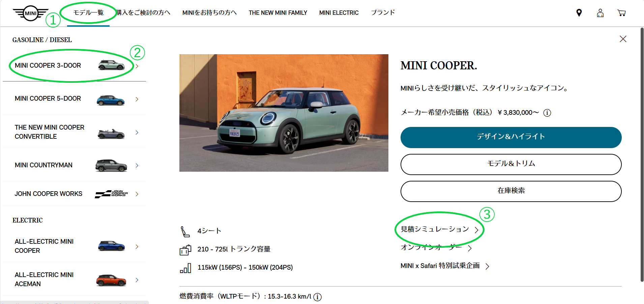Open the dealer location pin icon
The width and height of the screenshot is (644, 304).
579,13
